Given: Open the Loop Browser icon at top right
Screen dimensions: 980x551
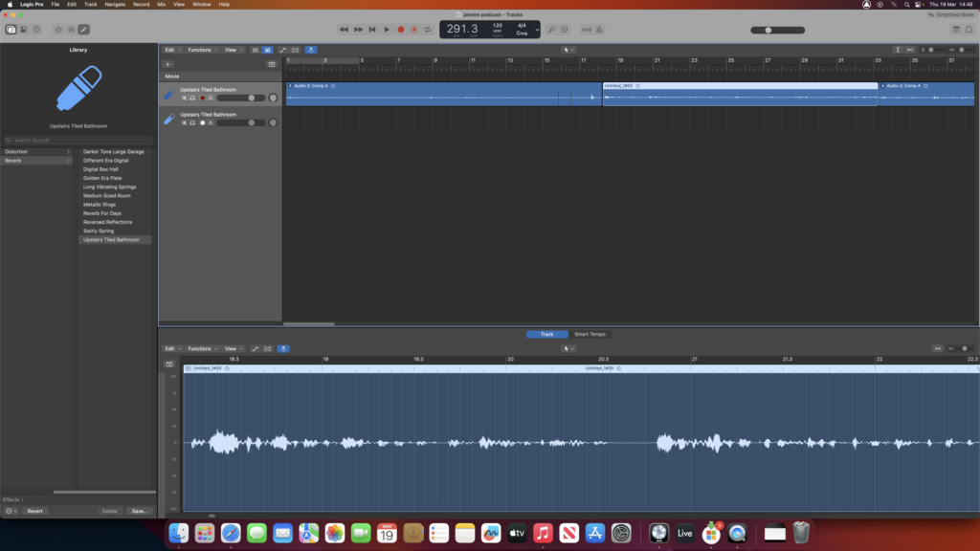Looking at the screenshot, I should pyautogui.click(x=969, y=30).
